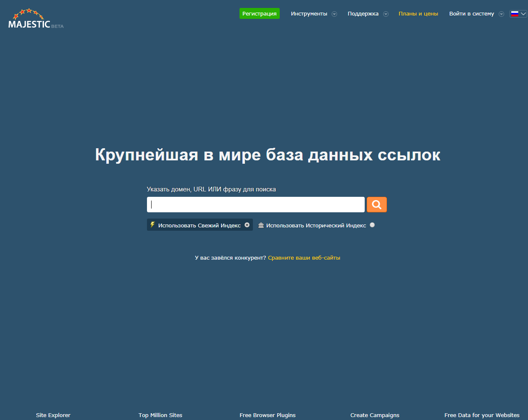Viewport: 528px width, 420px height.
Task: Click the lightning bolt Fresh Index icon
Action: (152, 225)
